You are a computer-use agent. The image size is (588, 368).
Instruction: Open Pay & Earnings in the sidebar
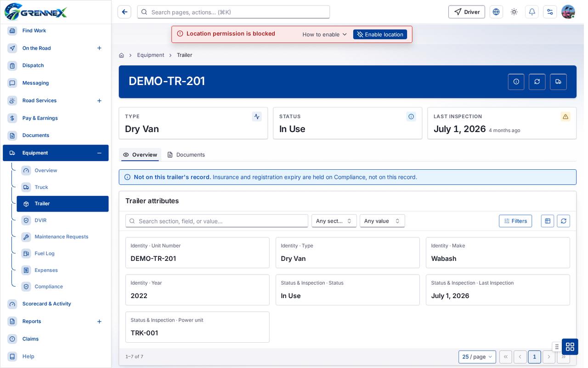pyautogui.click(x=56, y=118)
